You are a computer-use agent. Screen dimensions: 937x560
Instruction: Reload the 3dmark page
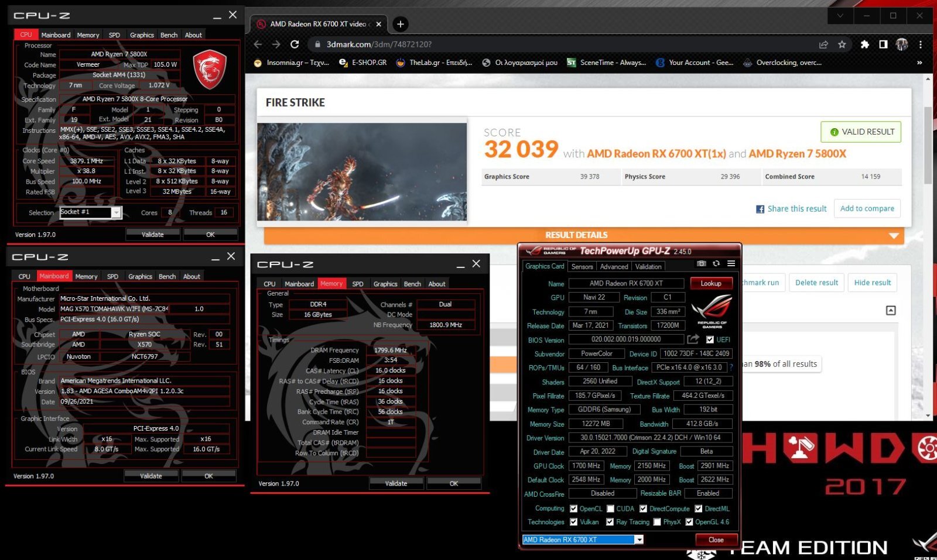coord(295,44)
